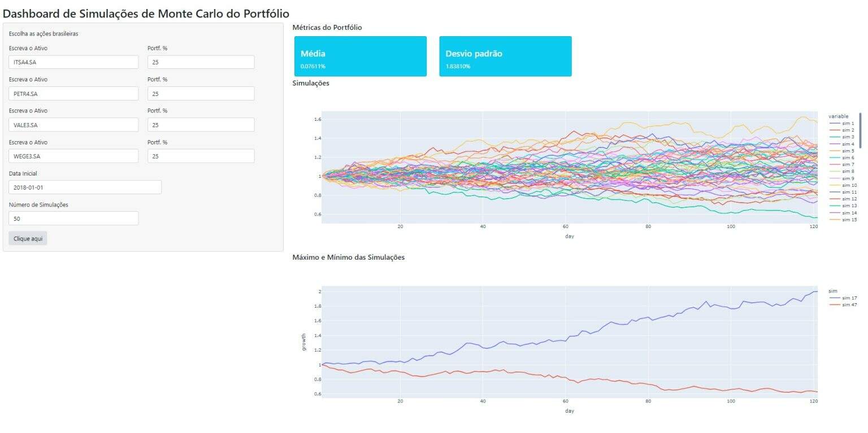Click the Média metric card

point(360,56)
